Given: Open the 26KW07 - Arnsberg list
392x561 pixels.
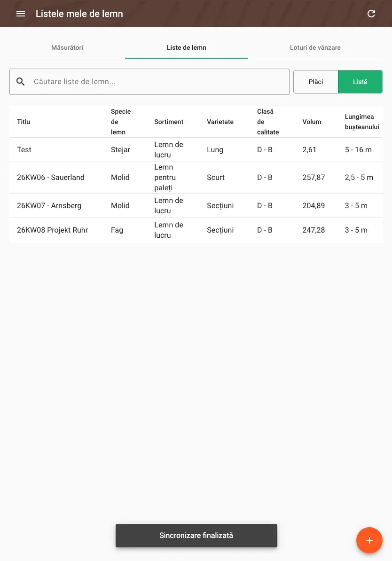Looking at the screenshot, I should coord(196,206).
